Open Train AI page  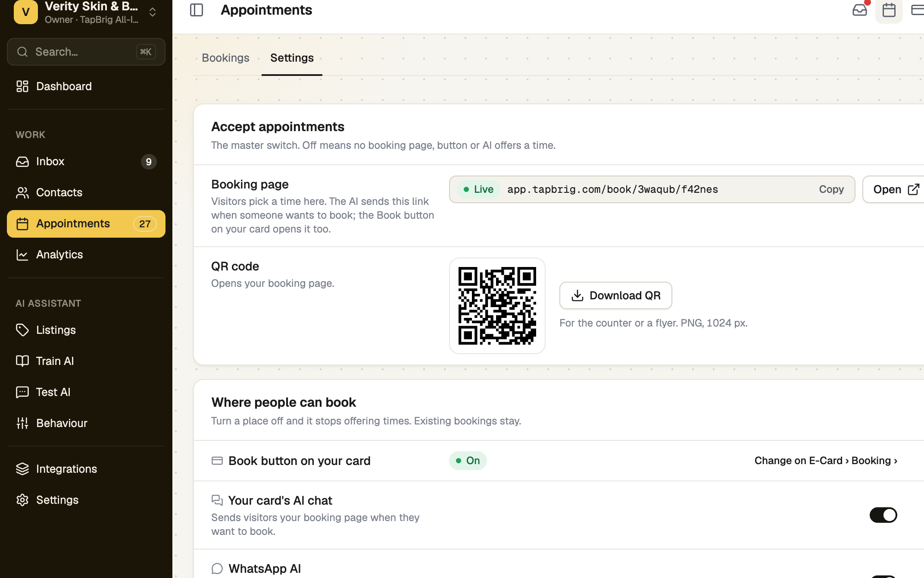(86, 361)
